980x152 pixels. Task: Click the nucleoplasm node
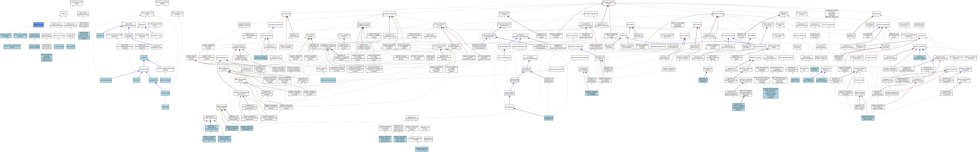(x=153, y=80)
